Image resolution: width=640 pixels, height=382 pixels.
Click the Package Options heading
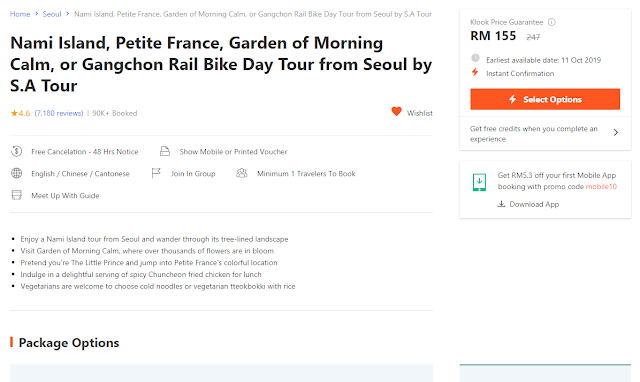coord(69,343)
